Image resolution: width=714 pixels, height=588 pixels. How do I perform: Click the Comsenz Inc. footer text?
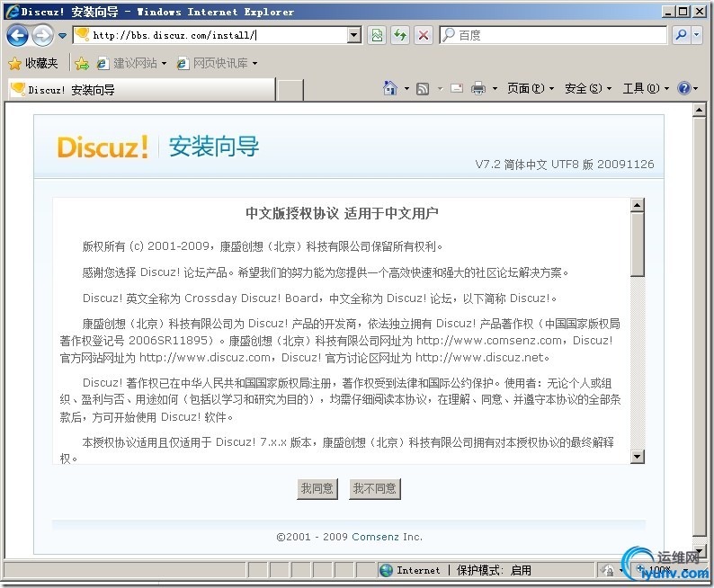[387, 537]
